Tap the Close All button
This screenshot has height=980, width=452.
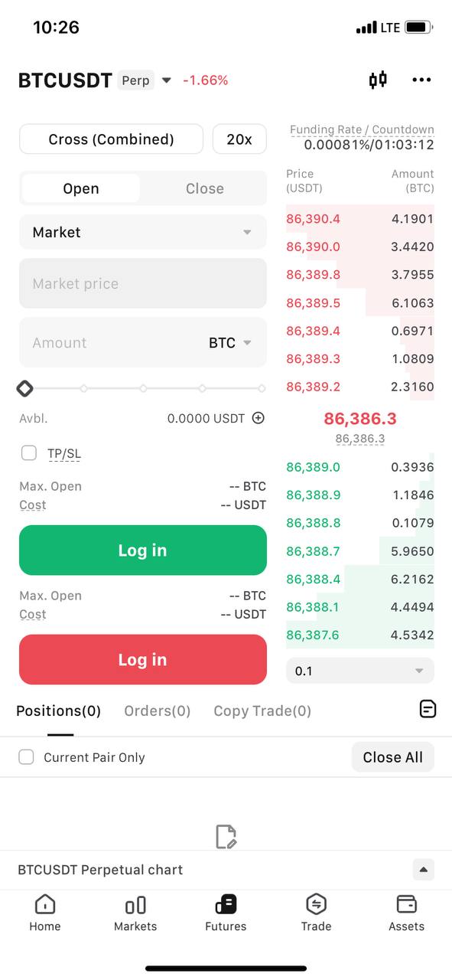click(x=393, y=757)
